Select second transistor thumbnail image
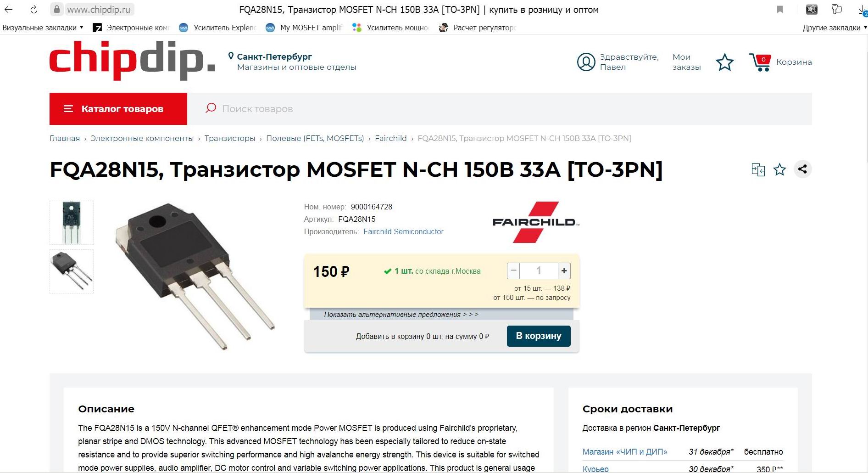This screenshot has width=868, height=473. 72,271
